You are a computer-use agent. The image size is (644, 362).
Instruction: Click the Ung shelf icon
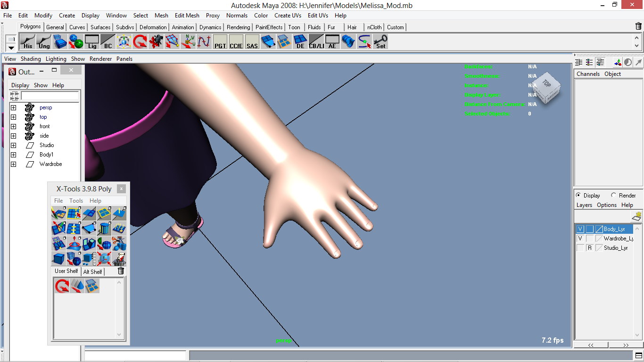[x=44, y=42]
